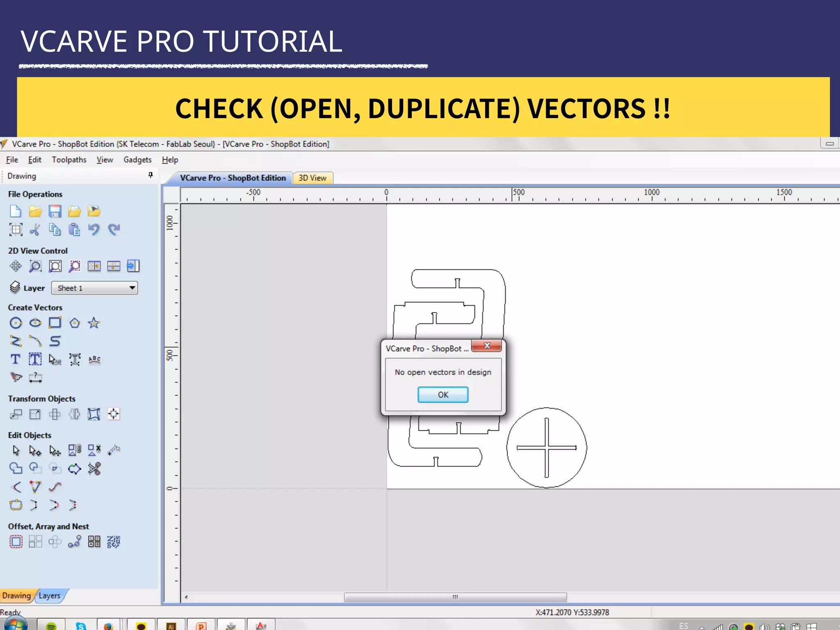Select the Draw Polygon tool
This screenshot has height=630, width=840.
point(74,323)
